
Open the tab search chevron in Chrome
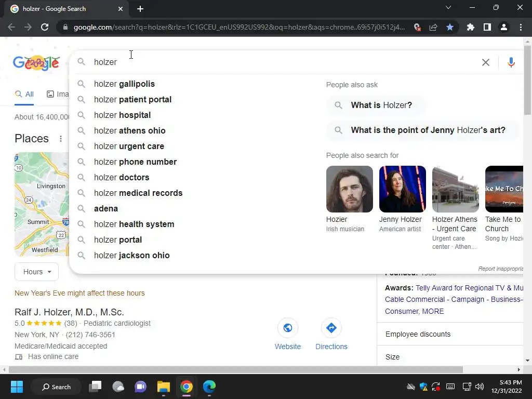coord(448,7)
